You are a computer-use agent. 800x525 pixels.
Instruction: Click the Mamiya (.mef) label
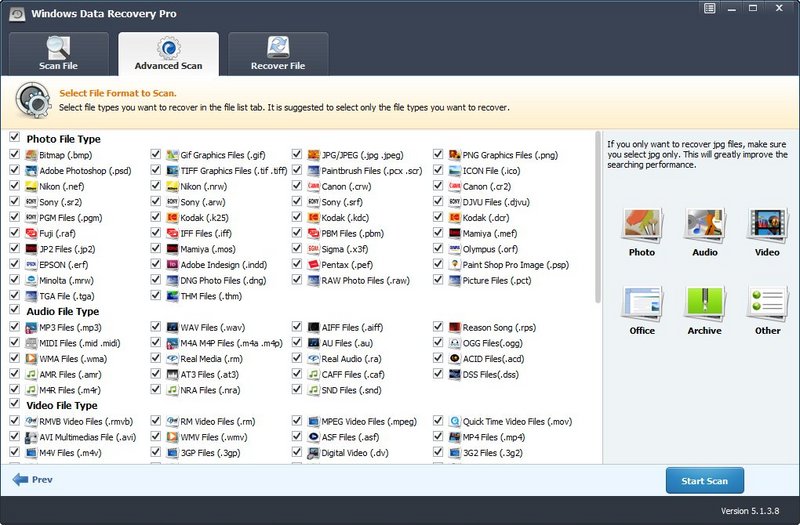(x=490, y=234)
